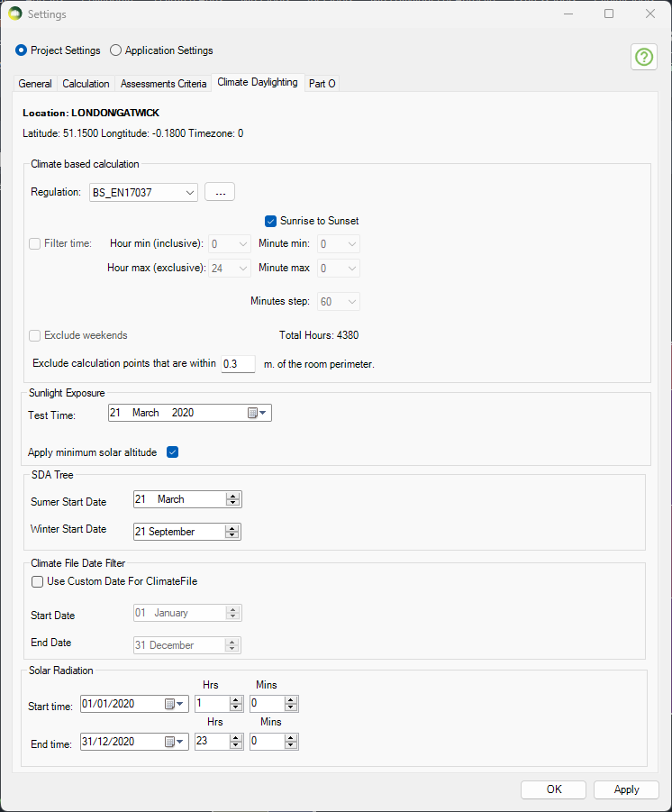Open Solar Radiation End time calendar icon
Image resolution: width=672 pixels, height=812 pixels.
coord(174,742)
